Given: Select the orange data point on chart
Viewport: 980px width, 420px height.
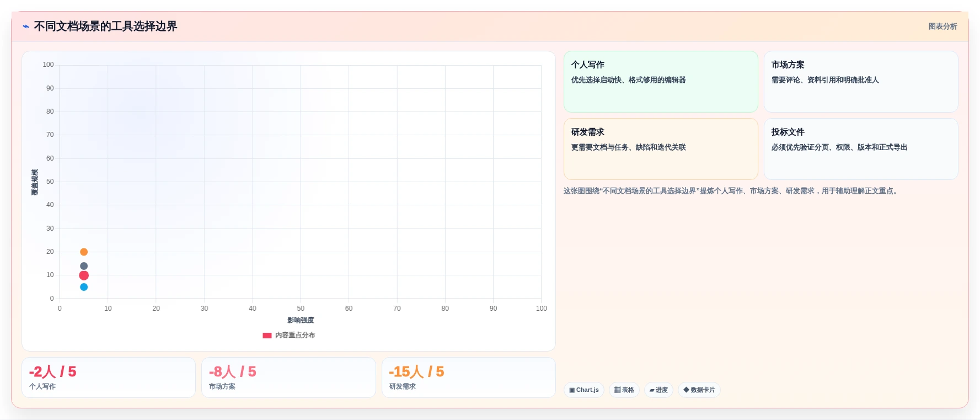Looking at the screenshot, I should tap(84, 252).
